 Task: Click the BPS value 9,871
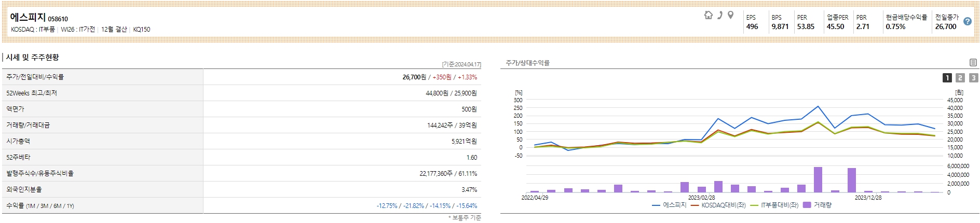pyautogui.click(x=780, y=26)
